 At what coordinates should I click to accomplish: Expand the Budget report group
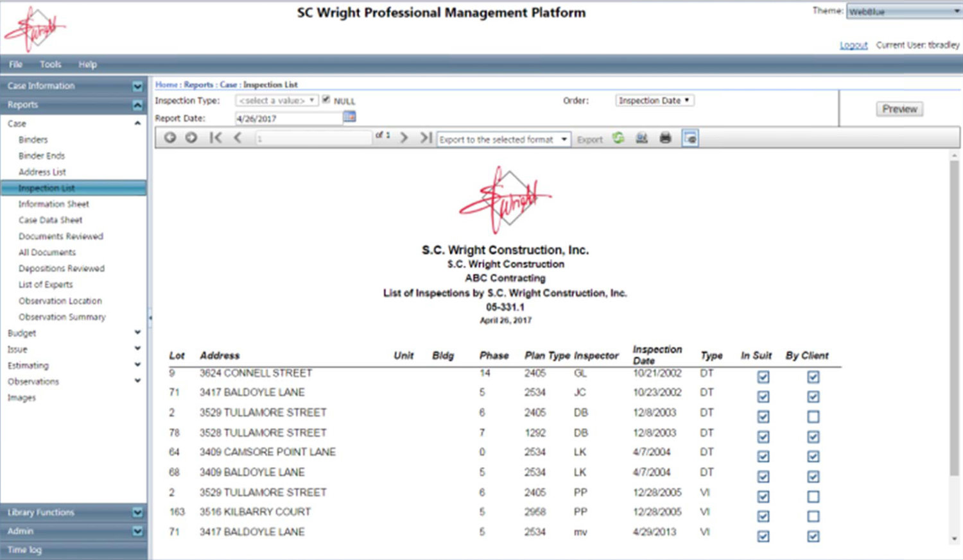pos(137,332)
